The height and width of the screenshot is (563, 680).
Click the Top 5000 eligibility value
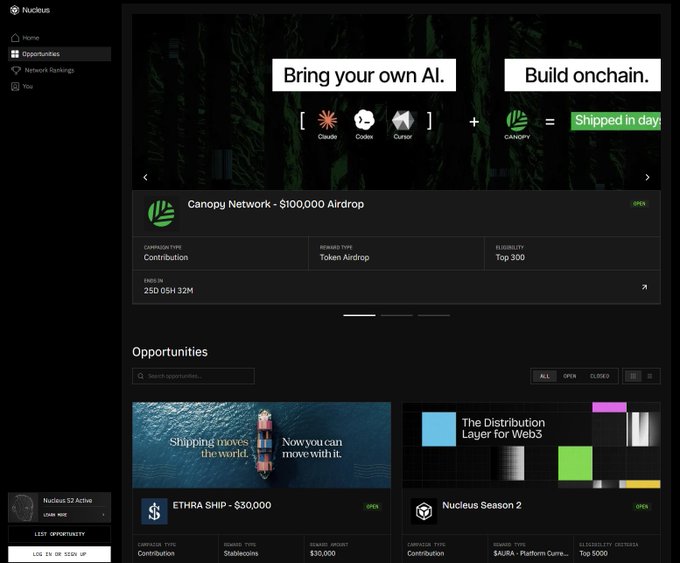(x=593, y=553)
